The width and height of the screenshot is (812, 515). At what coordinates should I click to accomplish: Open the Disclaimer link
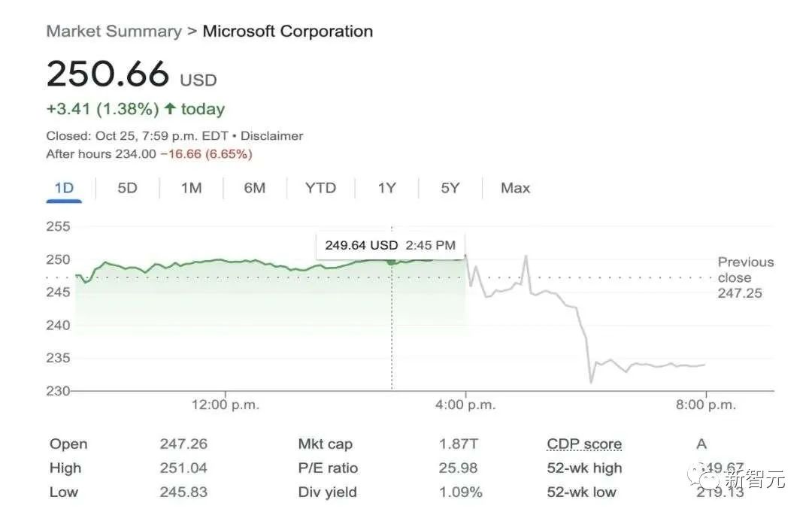coord(272,136)
